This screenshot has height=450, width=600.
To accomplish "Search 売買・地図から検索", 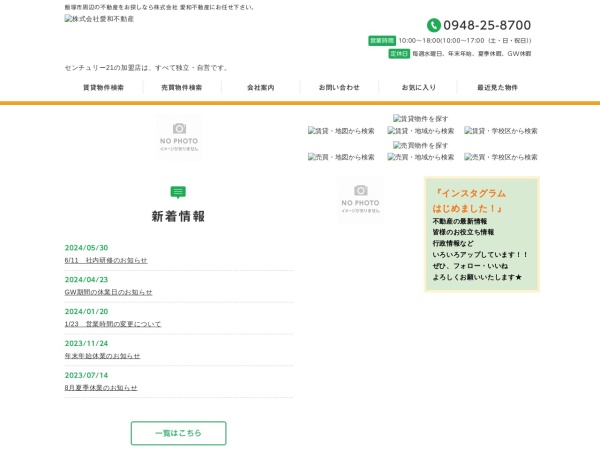I will pos(341,157).
